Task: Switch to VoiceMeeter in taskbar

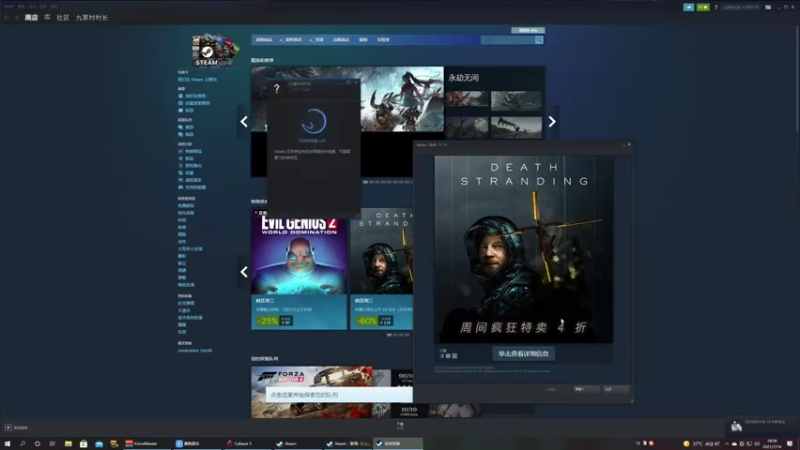Action: pos(145,444)
